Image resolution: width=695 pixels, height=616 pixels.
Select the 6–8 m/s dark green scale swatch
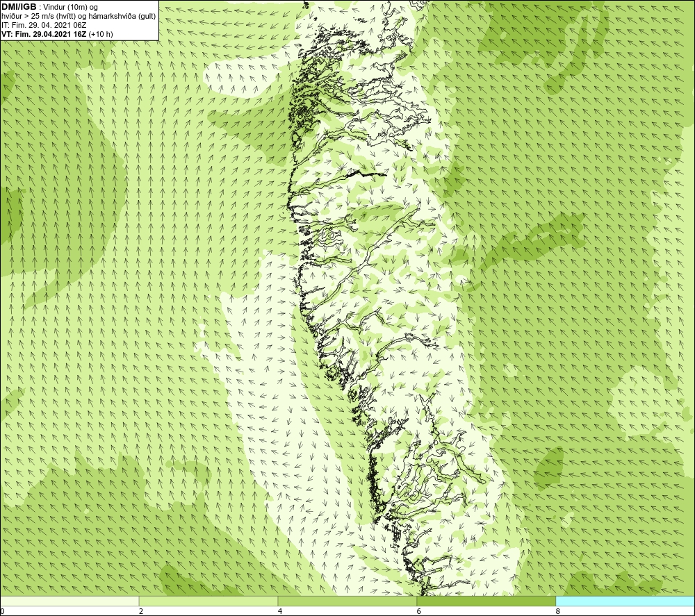(x=486, y=601)
